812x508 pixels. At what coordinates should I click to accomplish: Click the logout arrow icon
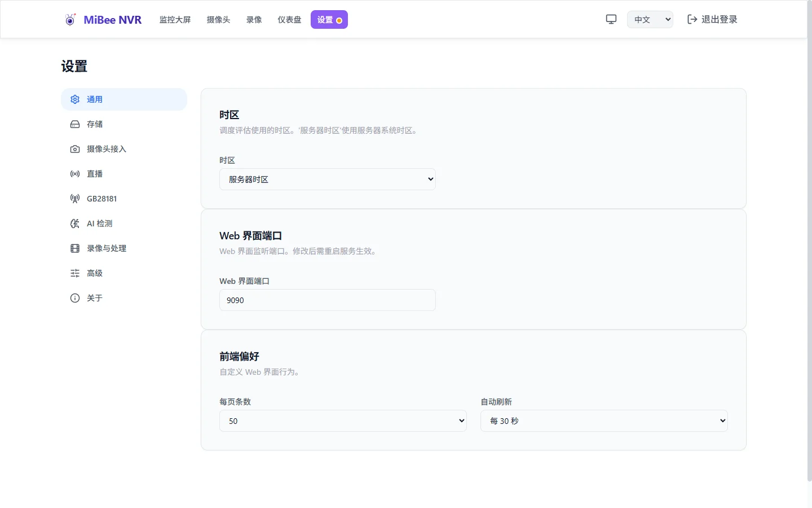pyautogui.click(x=692, y=19)
